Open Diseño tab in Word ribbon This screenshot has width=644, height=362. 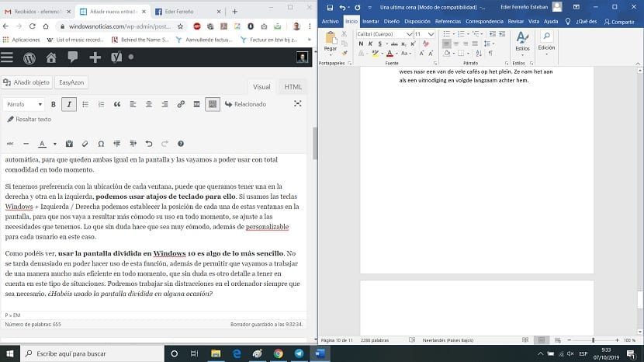click(391, 22)
